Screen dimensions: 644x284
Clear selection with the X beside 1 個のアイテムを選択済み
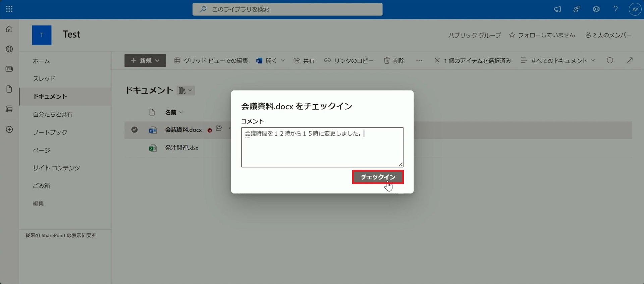(x=437, y=60)
